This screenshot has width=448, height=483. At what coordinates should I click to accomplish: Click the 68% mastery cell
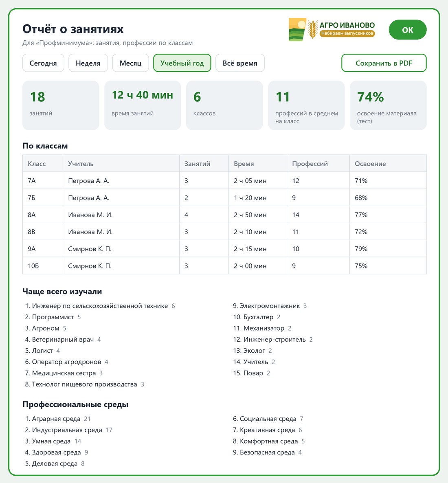click(x=388, y=198)
